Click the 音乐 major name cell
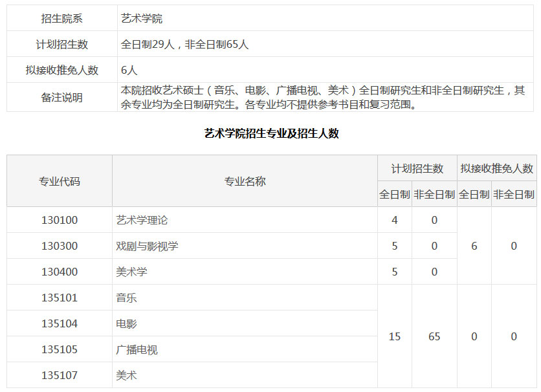 126,298
